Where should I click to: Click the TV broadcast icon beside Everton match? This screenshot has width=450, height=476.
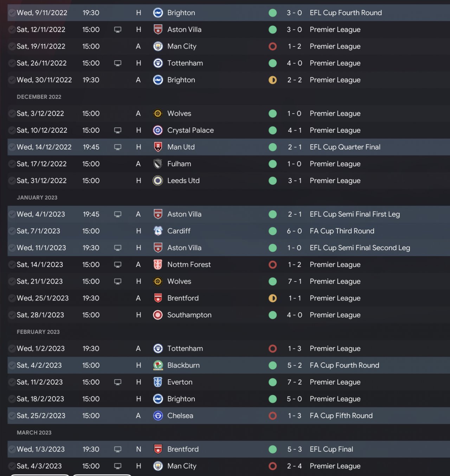point(118,382)
